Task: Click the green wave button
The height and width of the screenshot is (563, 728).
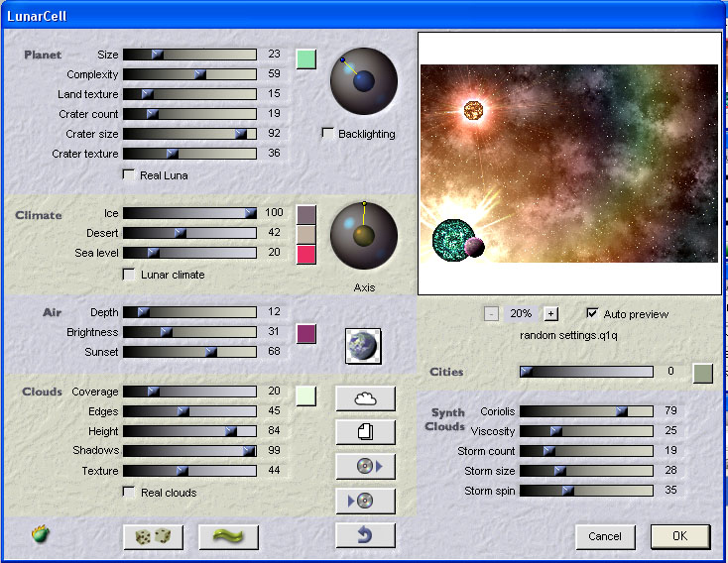Action: (x=228, y=536)
